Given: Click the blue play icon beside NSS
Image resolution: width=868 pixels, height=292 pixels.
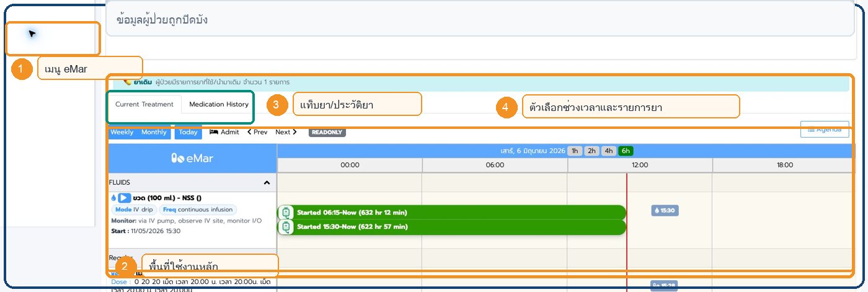Looking at the screenshot, I should point(124,198).
